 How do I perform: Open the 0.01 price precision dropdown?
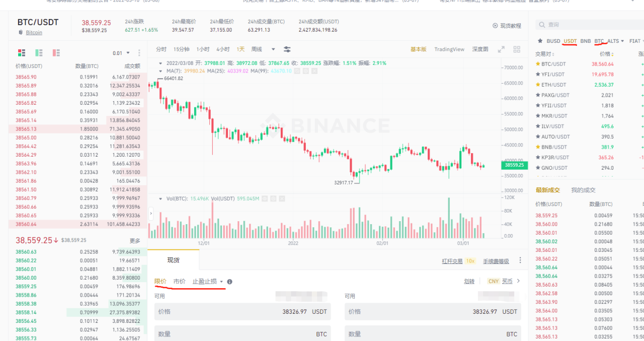point(121,53)
